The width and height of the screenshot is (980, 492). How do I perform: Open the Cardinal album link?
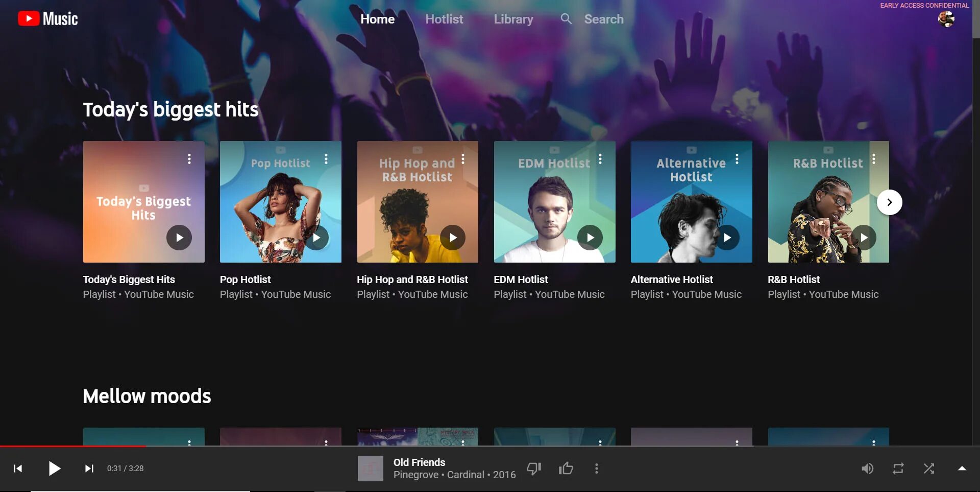pyautogui.click(x=465, y=475)
